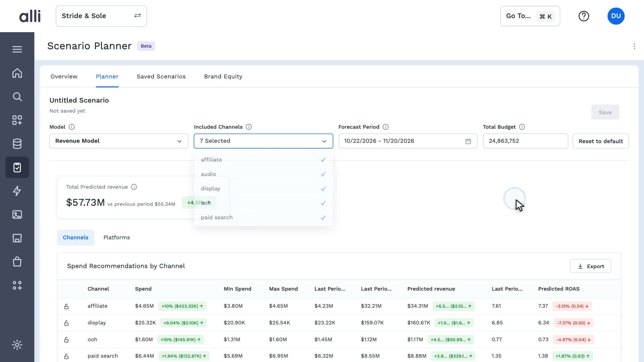This screenshot has height=362, width=644.
Task: Open the apps grid-plus sidebar icon
Action: (17, 120)
